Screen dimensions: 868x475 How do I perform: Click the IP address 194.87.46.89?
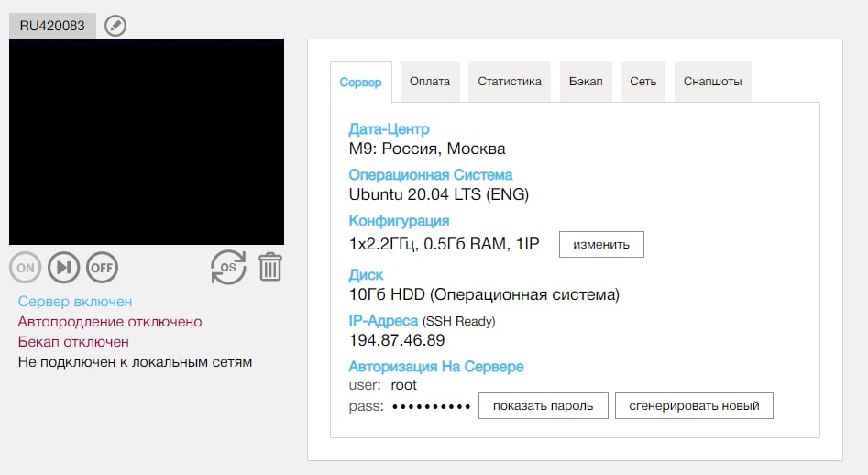[396, 340]
